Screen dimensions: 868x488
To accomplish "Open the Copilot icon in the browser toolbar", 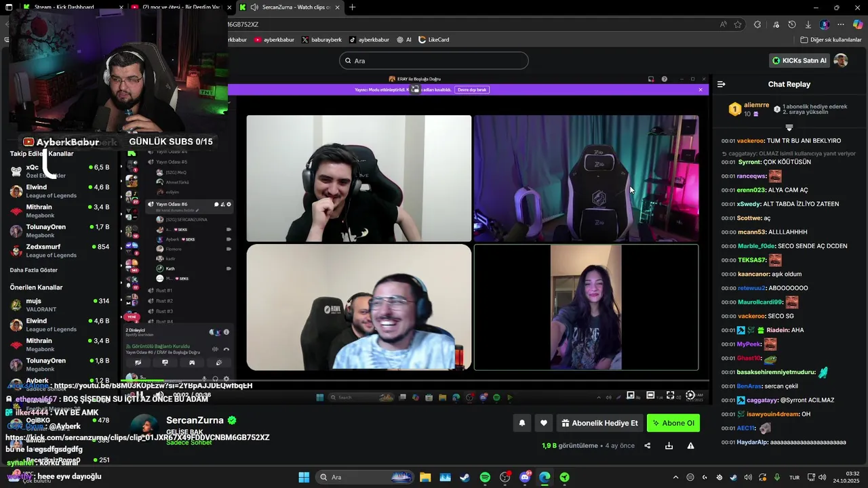I will (858, 24).
